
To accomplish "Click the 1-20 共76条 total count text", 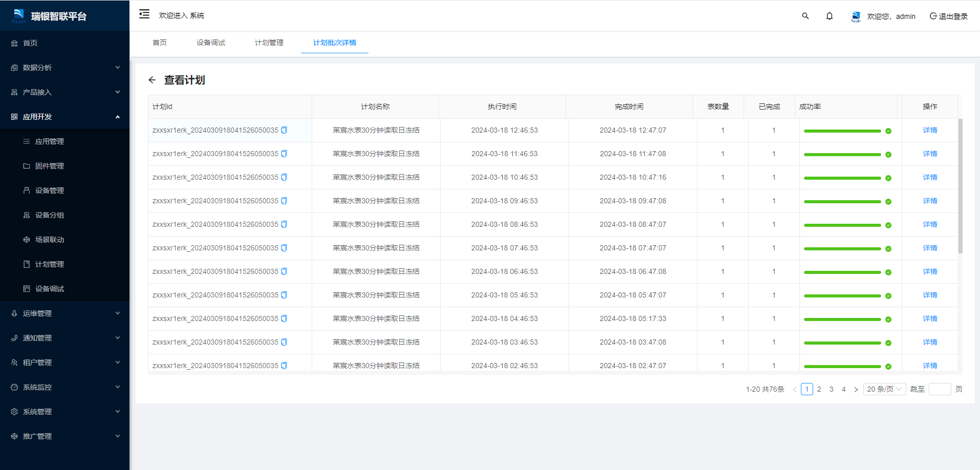I will tap(765, 389).
